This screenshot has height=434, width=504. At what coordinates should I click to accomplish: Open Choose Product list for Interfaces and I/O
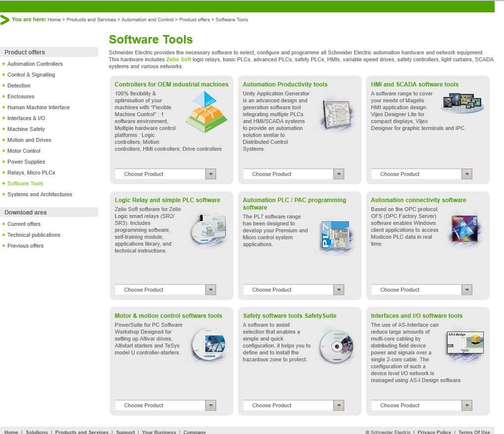coord(421,405)
